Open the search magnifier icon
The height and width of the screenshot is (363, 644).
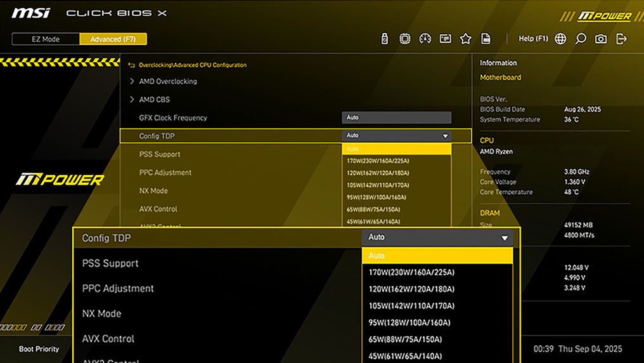point(581,39)
